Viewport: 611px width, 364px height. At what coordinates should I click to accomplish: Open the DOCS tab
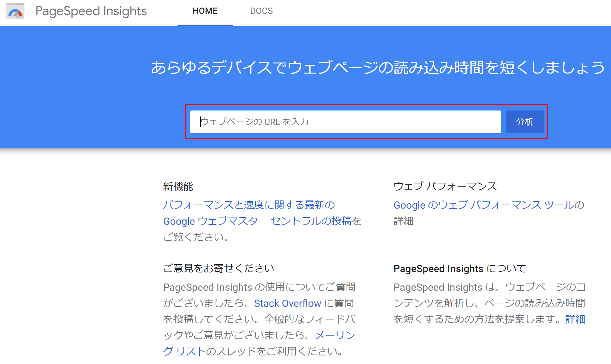(261, 11)
